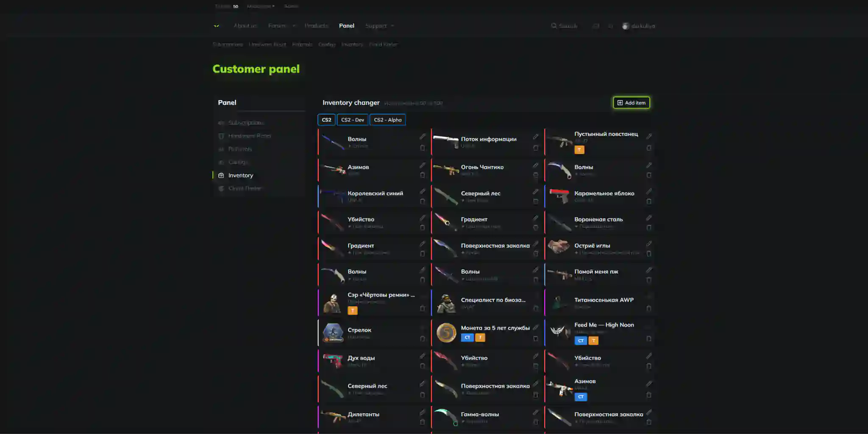Edit the Монета за 5 лет службы item

click(x=536, y=327)
